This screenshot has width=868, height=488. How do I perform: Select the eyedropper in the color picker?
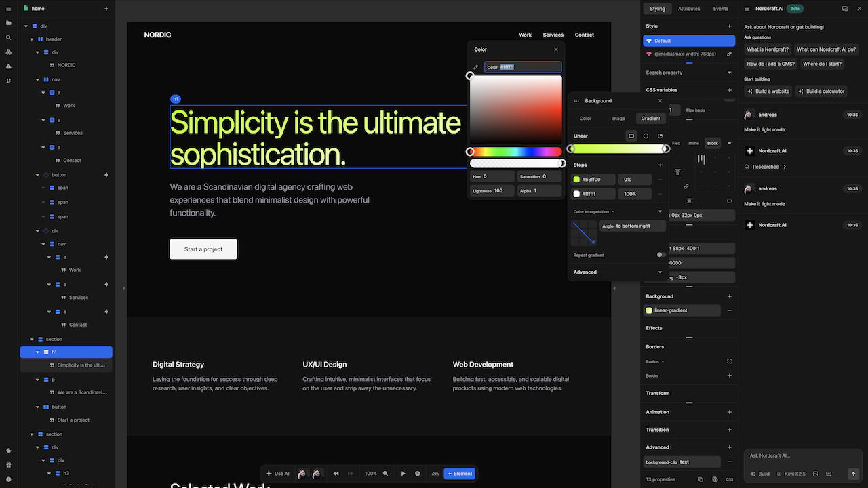[475, 67]
